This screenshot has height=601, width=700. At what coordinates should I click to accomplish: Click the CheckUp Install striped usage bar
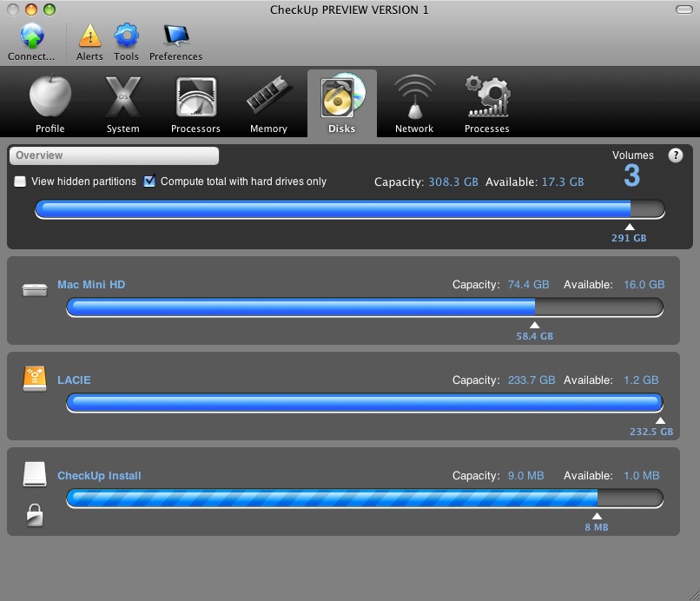[x=365, y=499]
